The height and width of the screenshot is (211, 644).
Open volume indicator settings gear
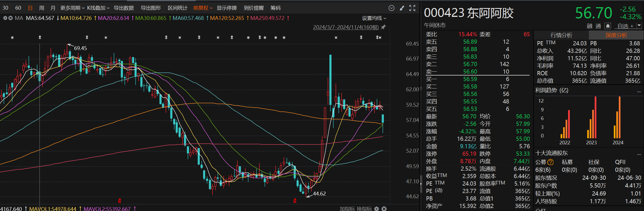click(x=376, y=209)
